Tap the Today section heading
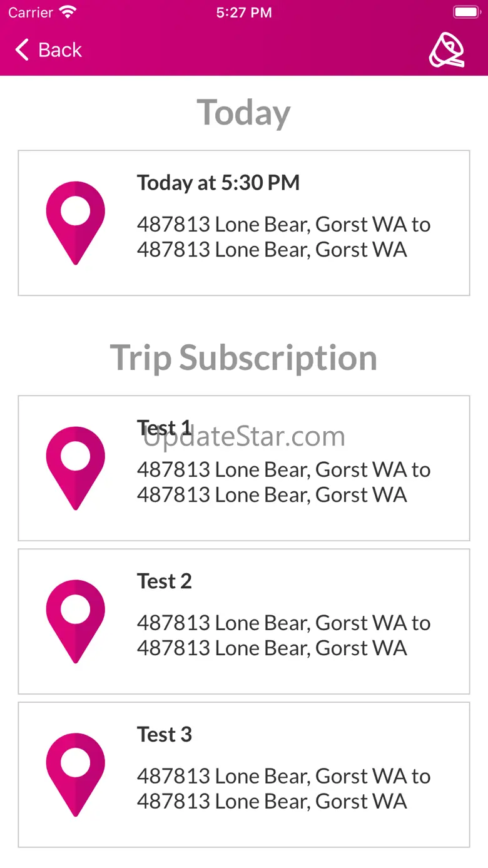488x868 pixels. tap(243, 113)
